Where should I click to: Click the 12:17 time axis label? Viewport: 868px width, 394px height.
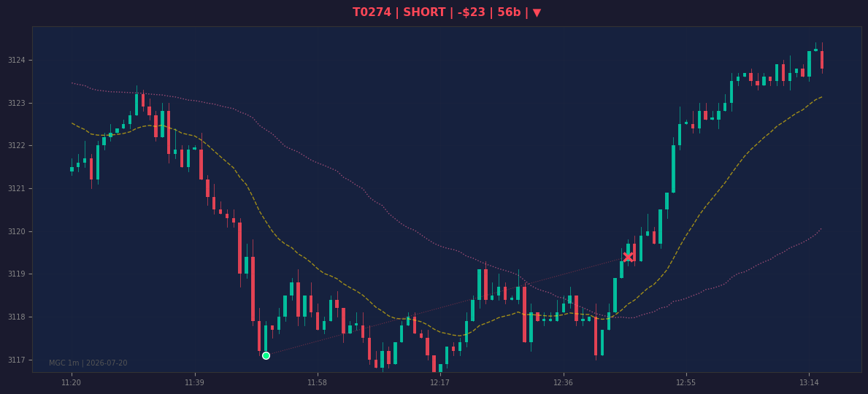[x=440, y=382]
